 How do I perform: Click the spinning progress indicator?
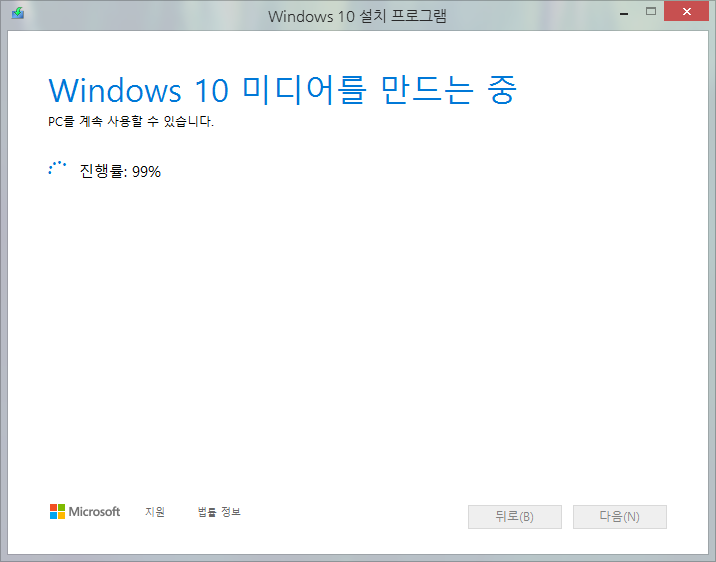tap(57, 168)
